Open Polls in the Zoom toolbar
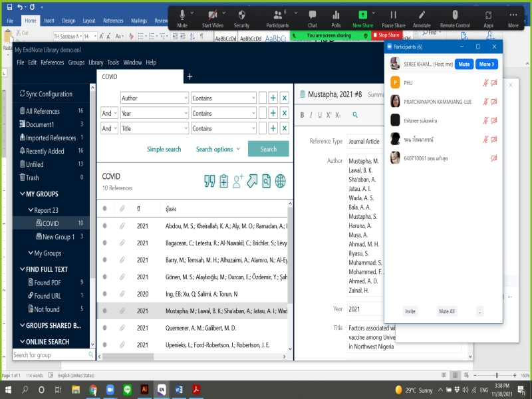Screen dimensions: 532x399 tap(336, 18)
